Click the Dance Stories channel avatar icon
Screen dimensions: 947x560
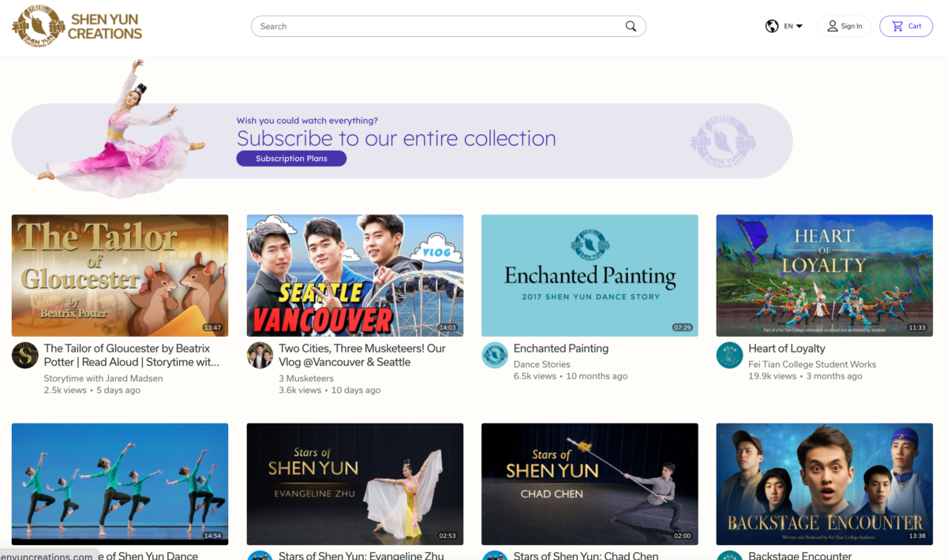pos(495,355)
